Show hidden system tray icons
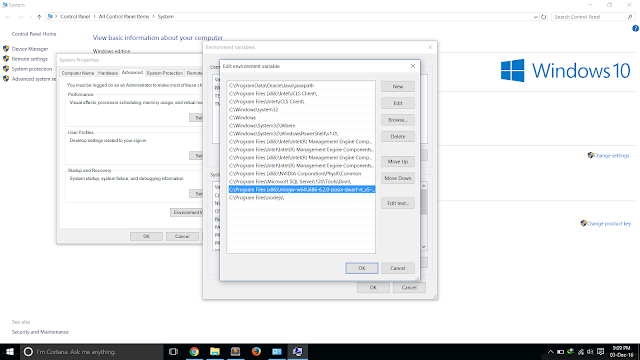640x360 pixels. point(550,352)
